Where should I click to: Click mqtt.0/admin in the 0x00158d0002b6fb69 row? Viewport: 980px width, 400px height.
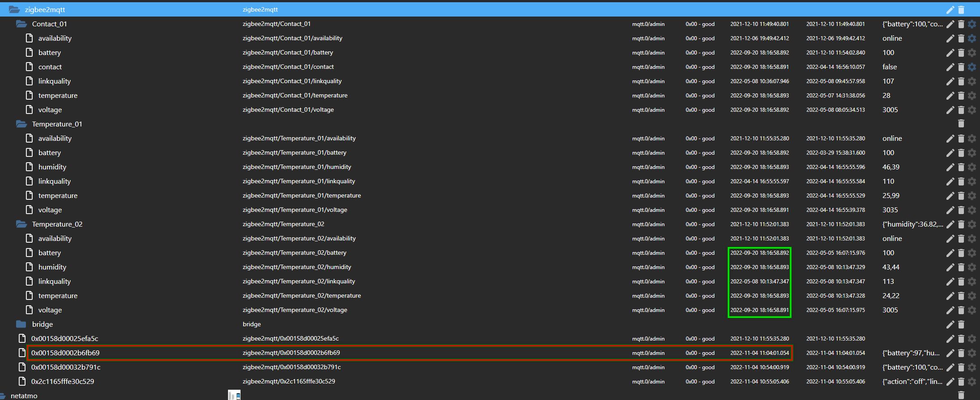point(648,353)
